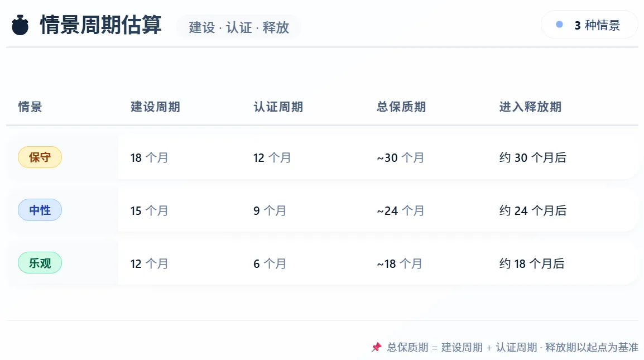
Task: Click the stopwatch icon beside the title
Action: [x=20, y=25]
